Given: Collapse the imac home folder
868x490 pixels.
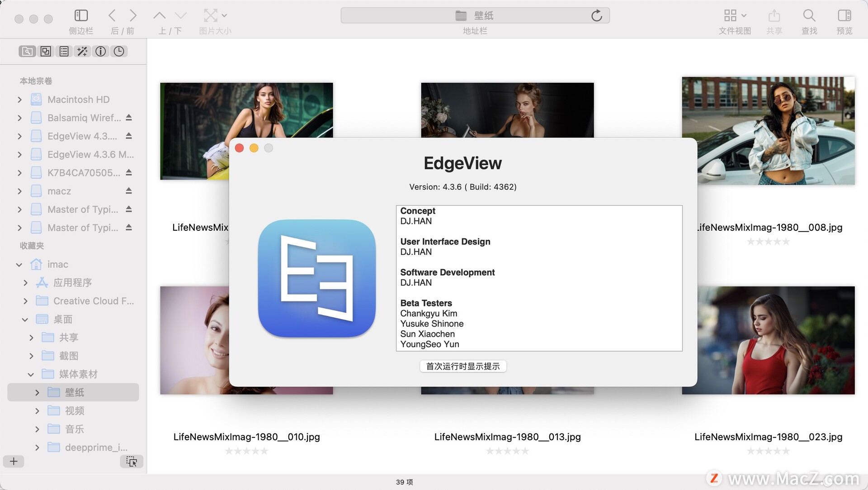Looking at the screenshot, I should tap(19, 265).
